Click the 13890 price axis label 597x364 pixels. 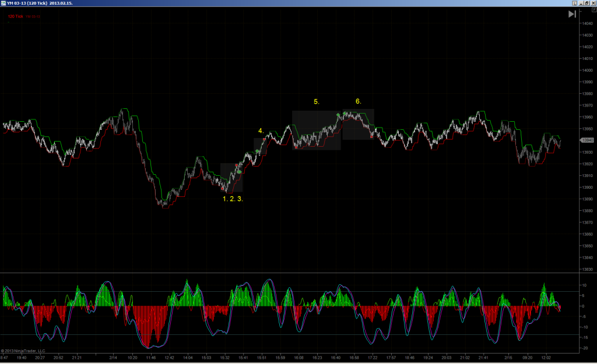588,199
